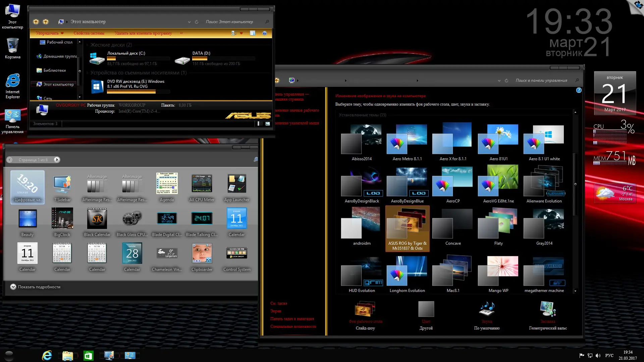Expand Показать подробности in gadget gallery
Screen dimensions: 644x362
13,287
